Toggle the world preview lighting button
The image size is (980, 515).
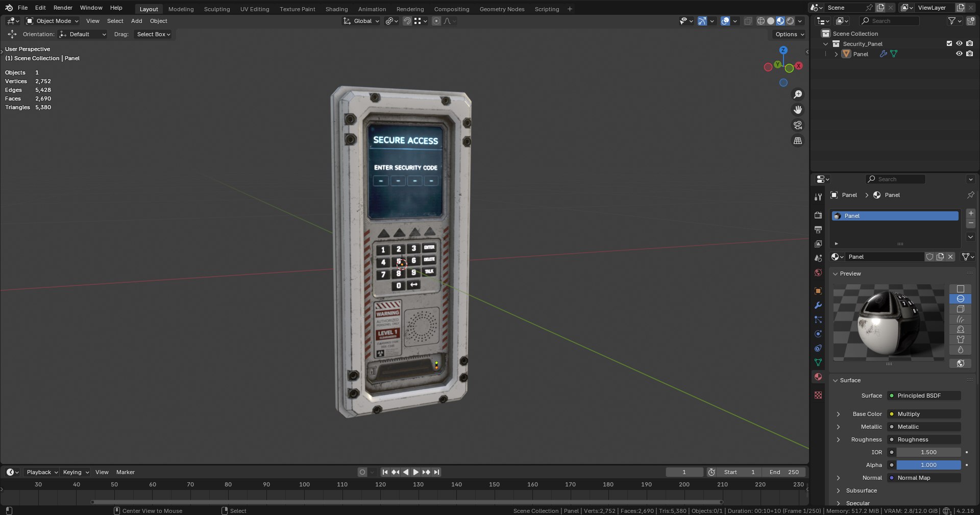960,363
